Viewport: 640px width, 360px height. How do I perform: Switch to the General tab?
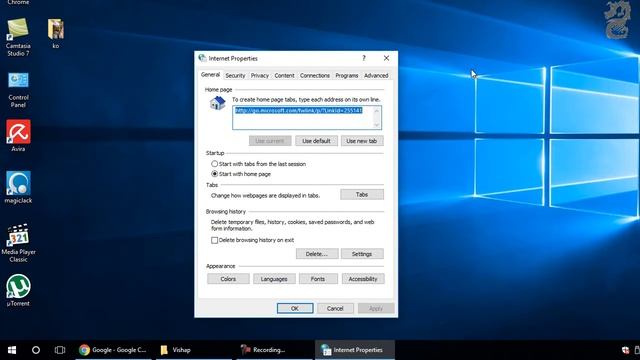211,75
